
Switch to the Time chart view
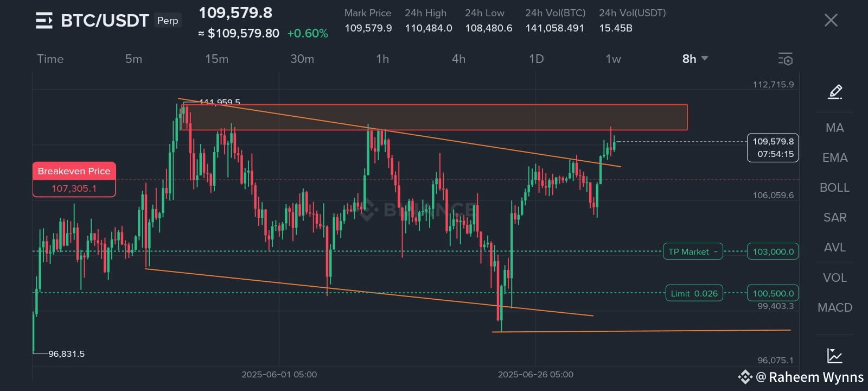click(x=50, y=59)
